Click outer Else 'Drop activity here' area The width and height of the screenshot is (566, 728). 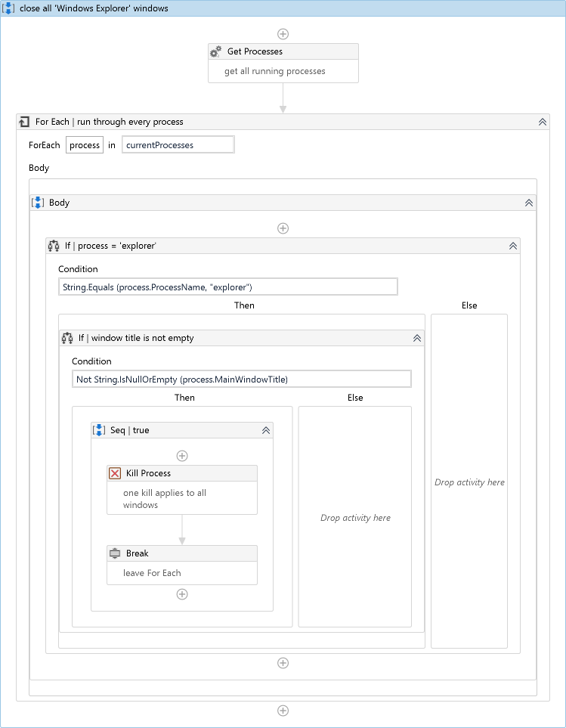click(x=469, y=482)
